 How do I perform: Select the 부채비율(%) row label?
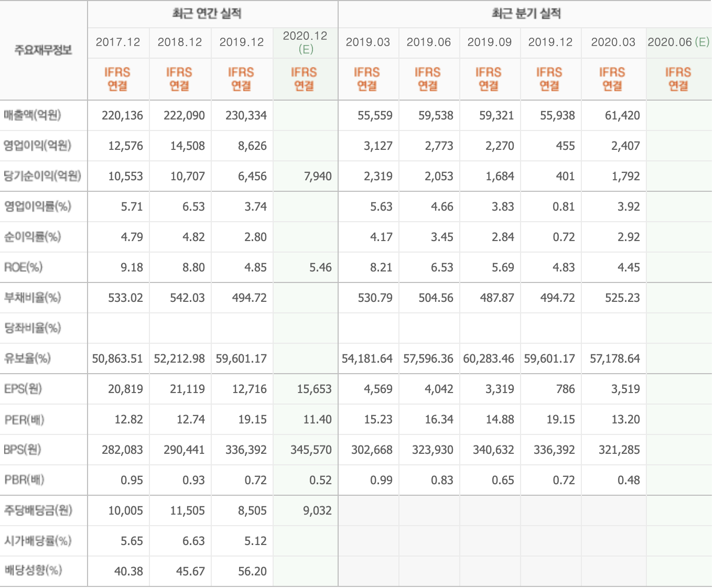pos(33,298)
